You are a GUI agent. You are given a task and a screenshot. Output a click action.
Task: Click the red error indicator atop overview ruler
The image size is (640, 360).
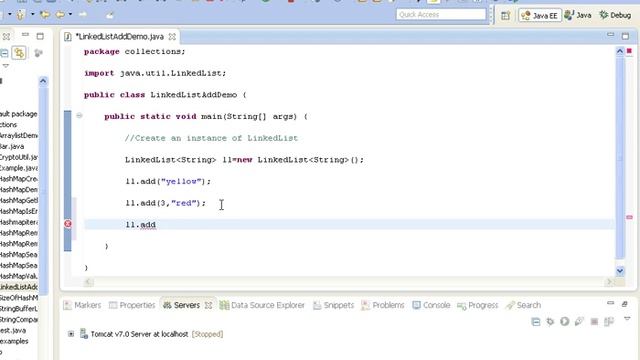point(629,51)
